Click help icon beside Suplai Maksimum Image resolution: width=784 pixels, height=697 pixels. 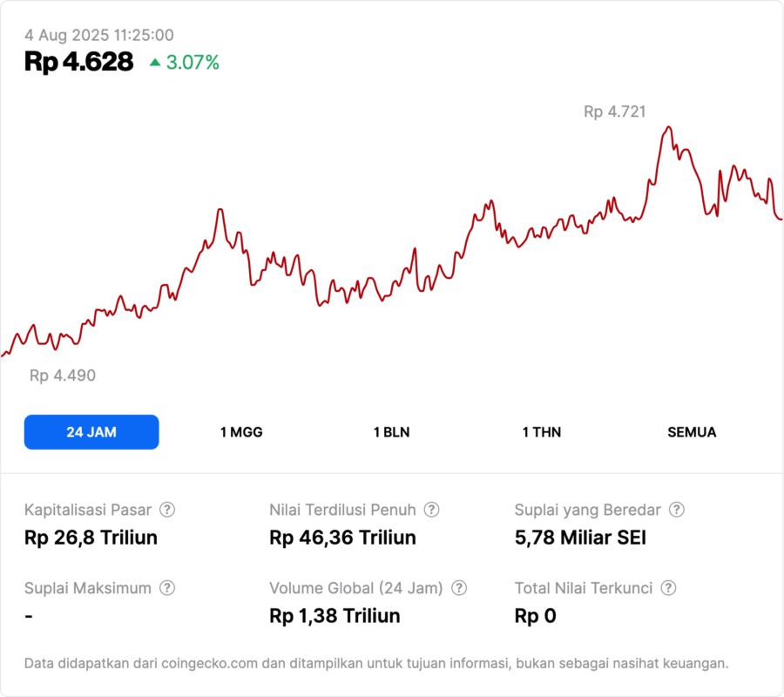(167, 588)
